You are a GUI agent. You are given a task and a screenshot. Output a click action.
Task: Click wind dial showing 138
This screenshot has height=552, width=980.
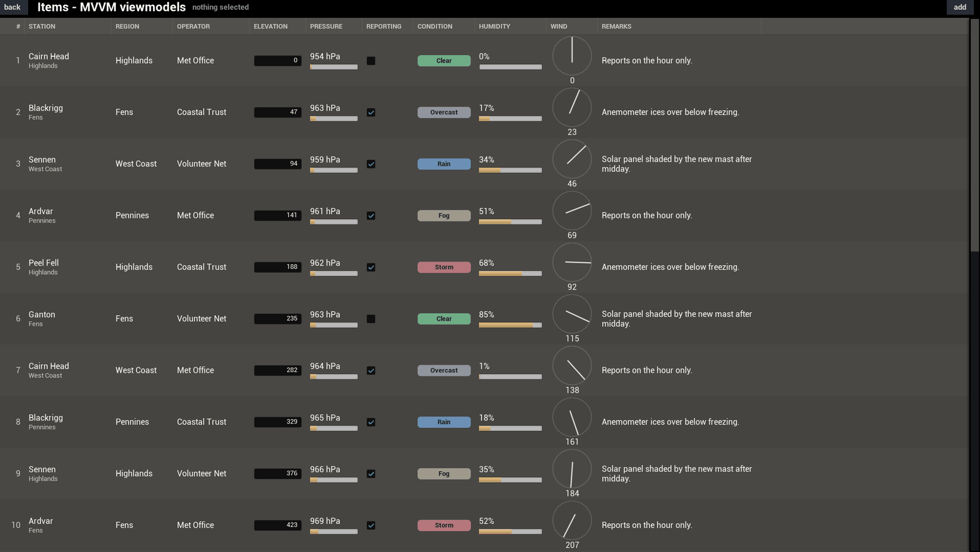click(572, 365)
